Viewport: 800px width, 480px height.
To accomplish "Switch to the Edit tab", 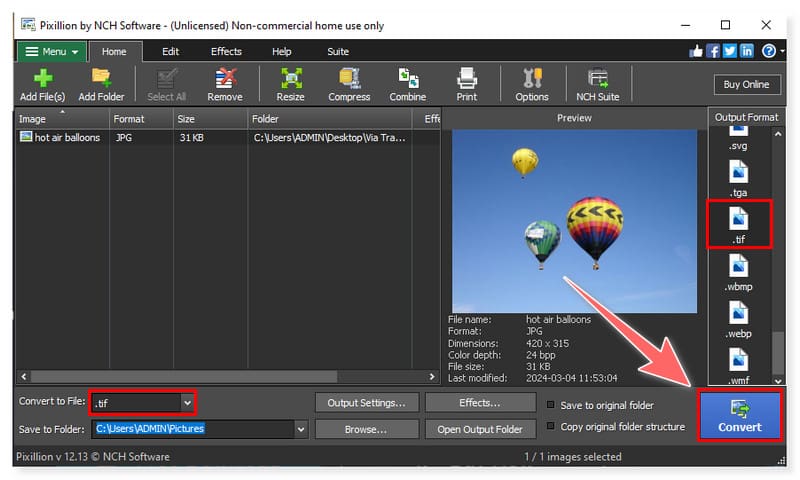I will (170, 51).
